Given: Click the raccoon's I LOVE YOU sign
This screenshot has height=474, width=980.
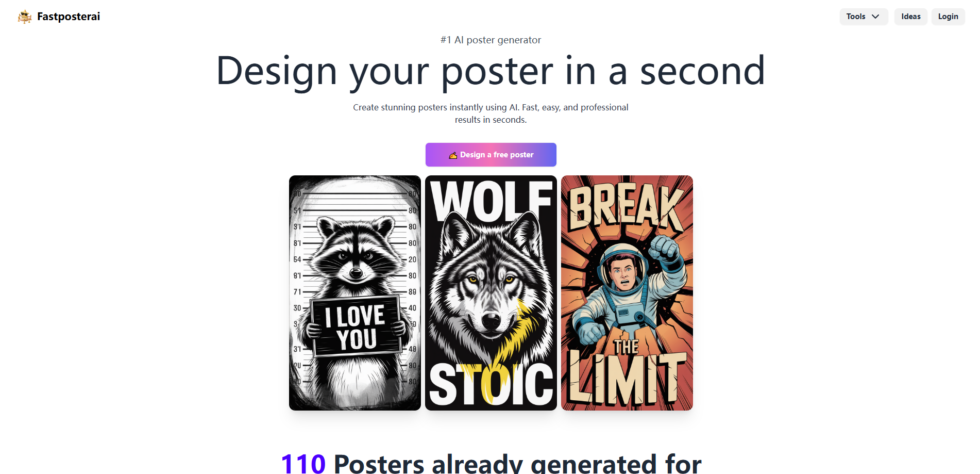Looking at the screenshot, I should [x=357, y=327].
